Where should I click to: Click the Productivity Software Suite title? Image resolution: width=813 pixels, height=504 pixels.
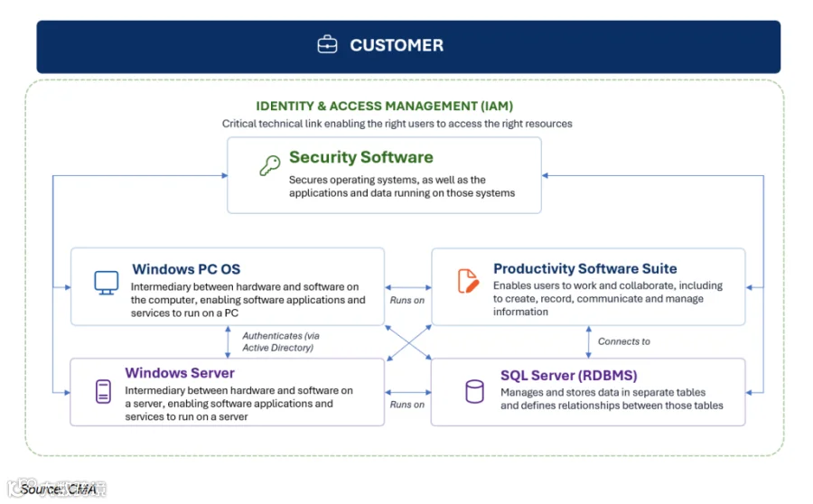[584, 268]
